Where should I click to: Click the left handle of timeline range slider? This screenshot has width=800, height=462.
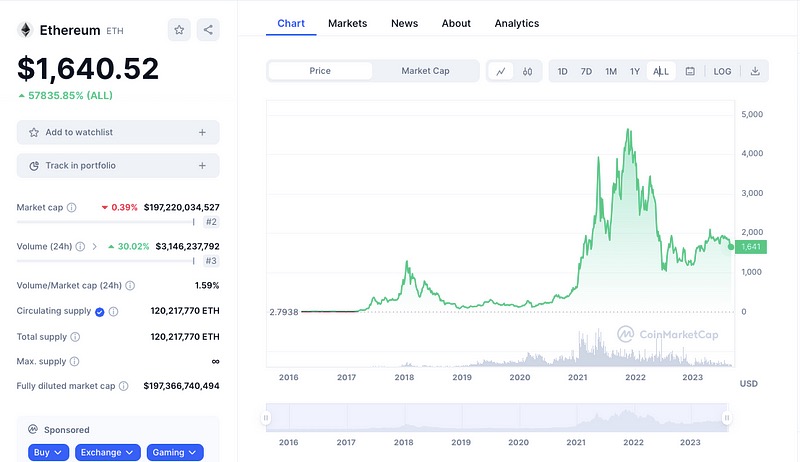(267, 417)
